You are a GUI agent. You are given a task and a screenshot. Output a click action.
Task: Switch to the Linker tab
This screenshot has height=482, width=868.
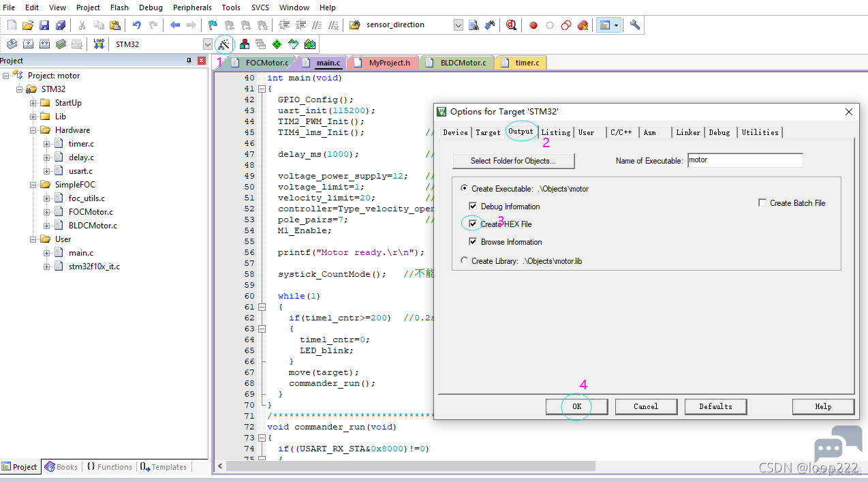688,132
